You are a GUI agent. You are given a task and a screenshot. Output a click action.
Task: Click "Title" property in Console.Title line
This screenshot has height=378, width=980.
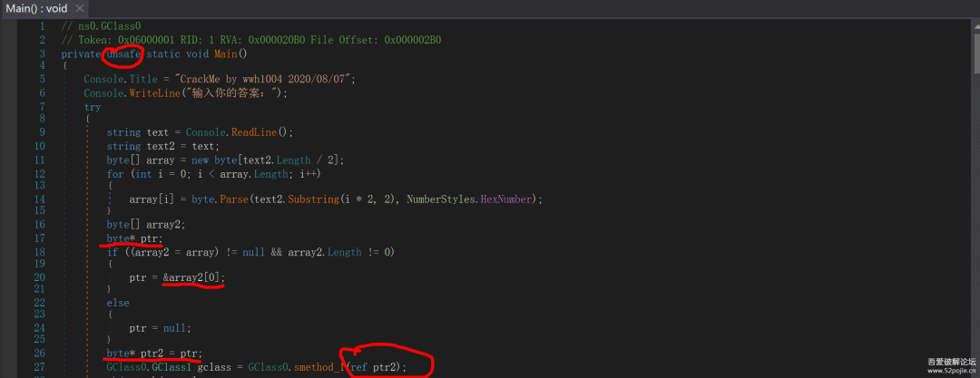(x=143, y=80)
